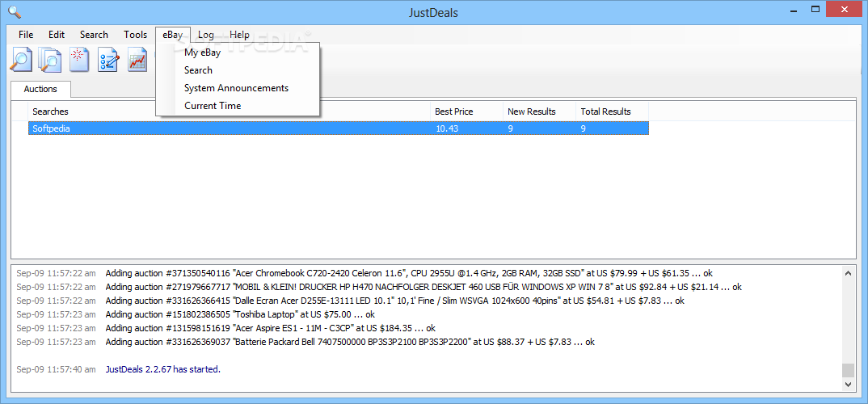Open the File menu
The image size is (868, 404).
click(x=26, y=34)
